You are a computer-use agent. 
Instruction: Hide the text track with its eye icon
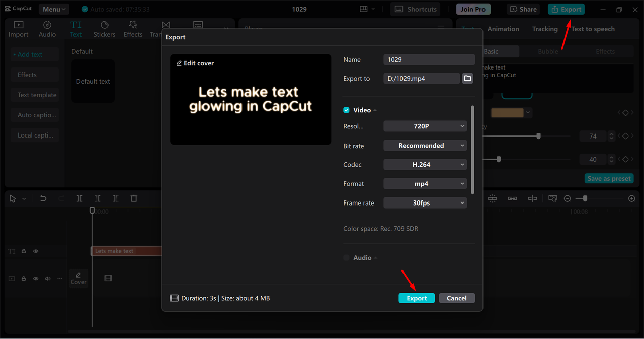(x=36, y=251)
